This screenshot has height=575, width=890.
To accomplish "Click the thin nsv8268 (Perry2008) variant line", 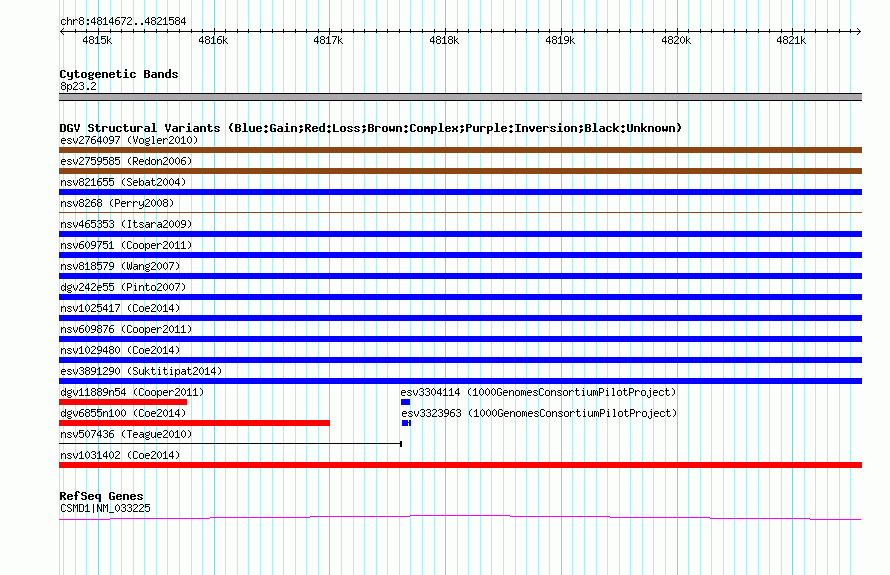I will (460, 212).
